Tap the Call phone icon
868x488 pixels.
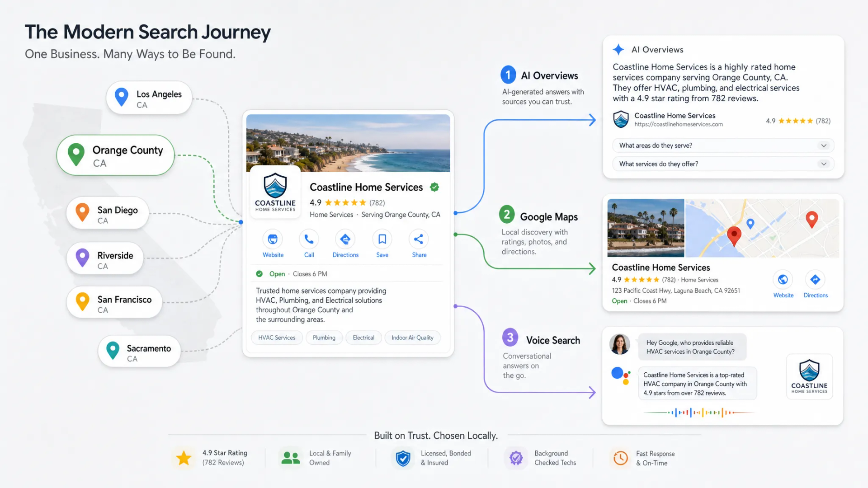click(309, 239)
